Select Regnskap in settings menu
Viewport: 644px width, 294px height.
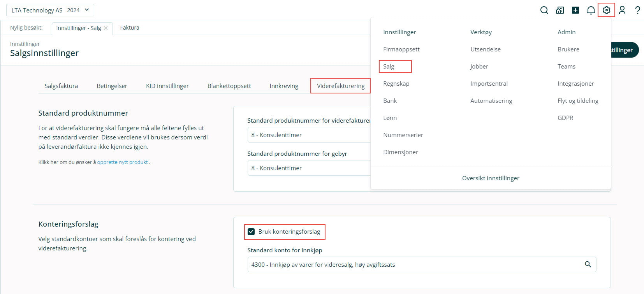tap(396, 84)
